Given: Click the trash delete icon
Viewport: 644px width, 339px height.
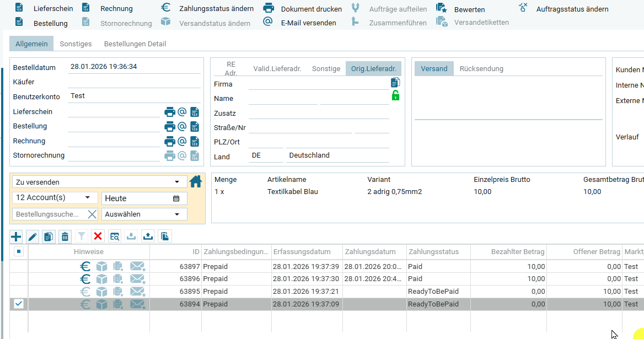Looking at the screenshot, I should coord(65,237).
